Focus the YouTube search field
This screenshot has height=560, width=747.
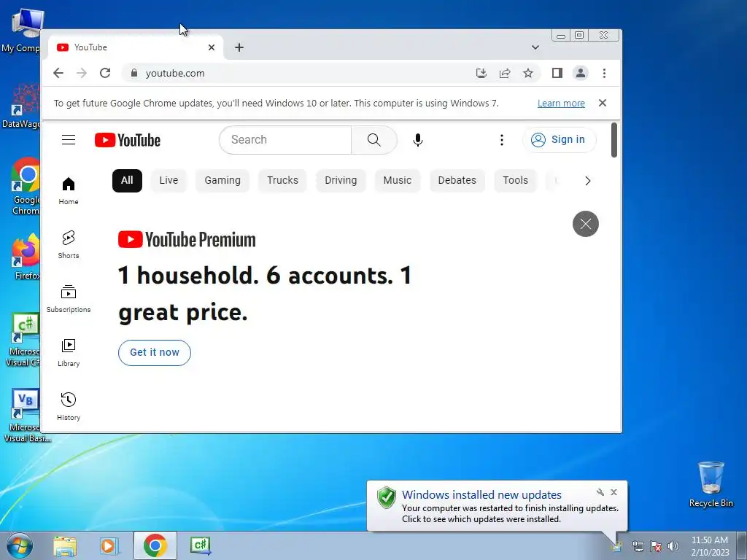click(285, 139)
